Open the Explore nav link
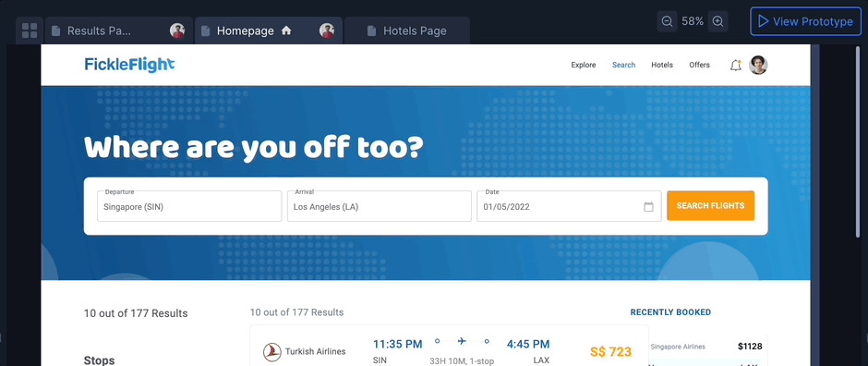The image size is (868, 366). pyautogui.click(x=584, y=65)
